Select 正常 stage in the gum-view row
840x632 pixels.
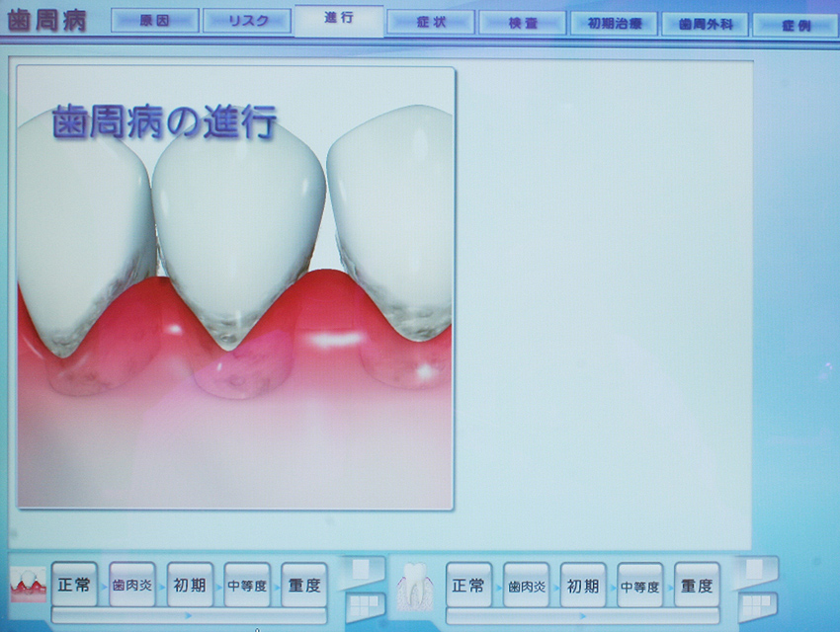coord(74,585)
